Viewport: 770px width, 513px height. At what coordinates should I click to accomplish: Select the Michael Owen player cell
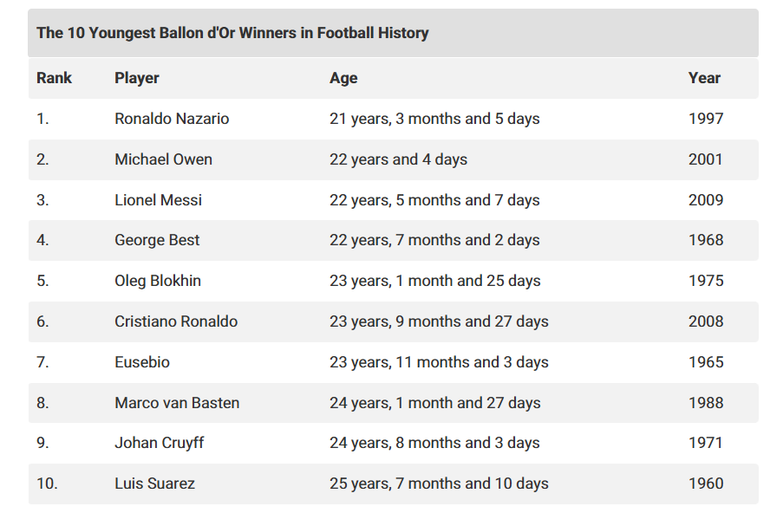(x=163, y=159)
